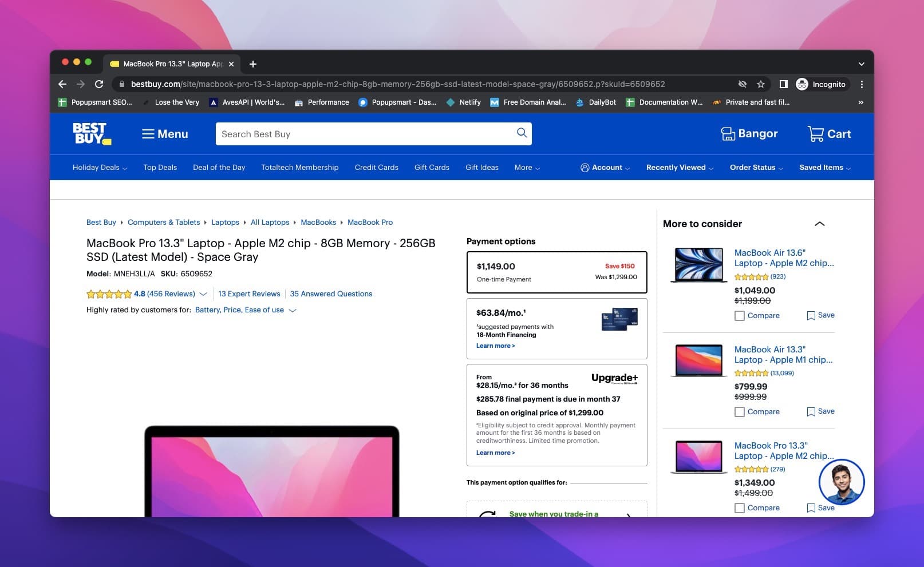The image size is (924, 567).
Task: Save the MacBook Air 13.3" item
Action: [820, 411]
